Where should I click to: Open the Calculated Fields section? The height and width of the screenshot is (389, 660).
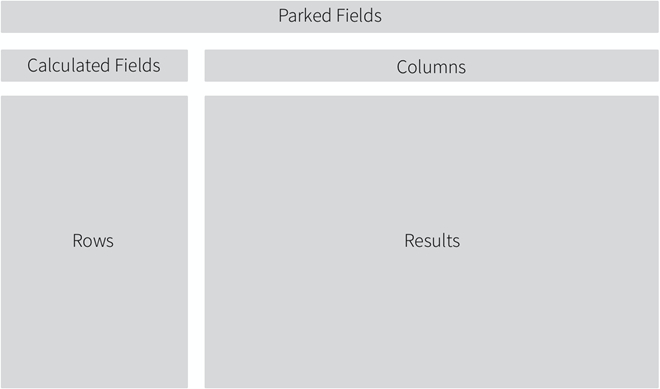(x=94, y=65)
